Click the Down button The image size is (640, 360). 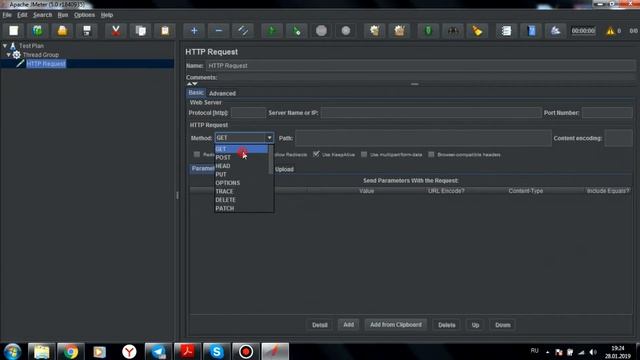[503, 325]
